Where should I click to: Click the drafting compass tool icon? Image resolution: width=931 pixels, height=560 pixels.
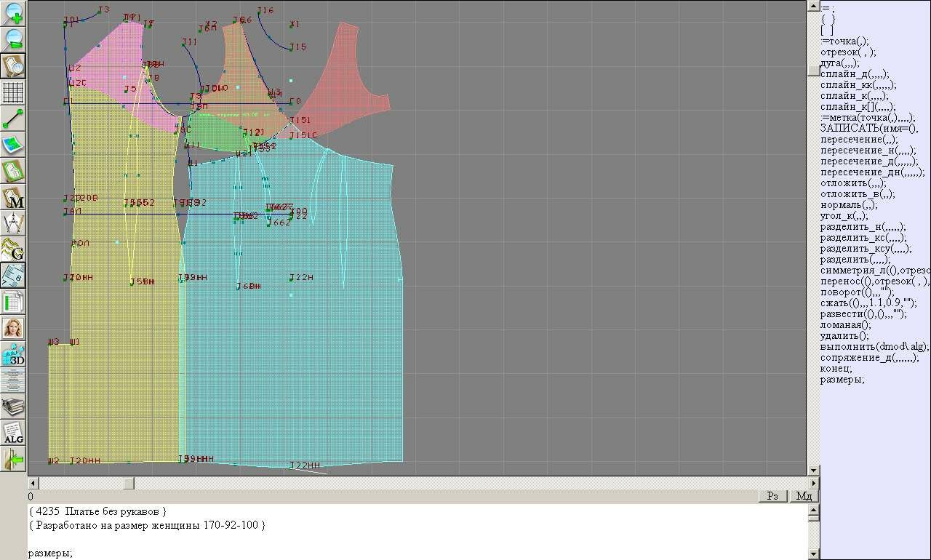[13, 224]
